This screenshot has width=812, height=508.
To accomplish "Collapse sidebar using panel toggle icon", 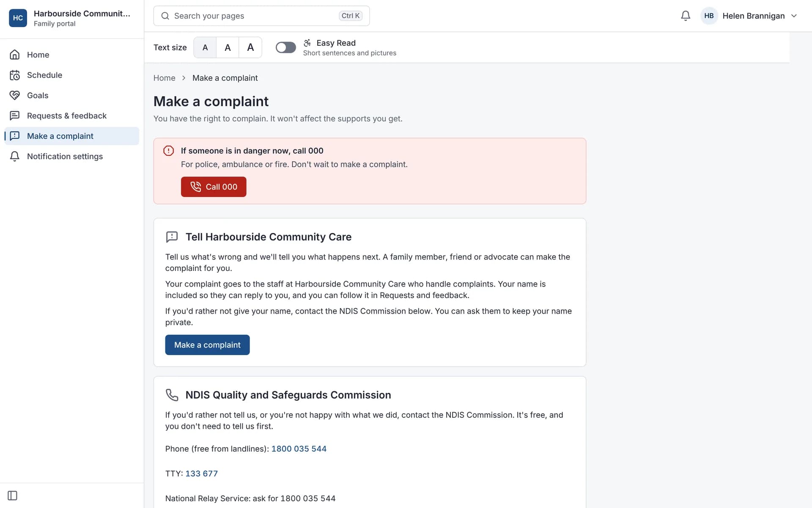I will [x=13, y=495].
